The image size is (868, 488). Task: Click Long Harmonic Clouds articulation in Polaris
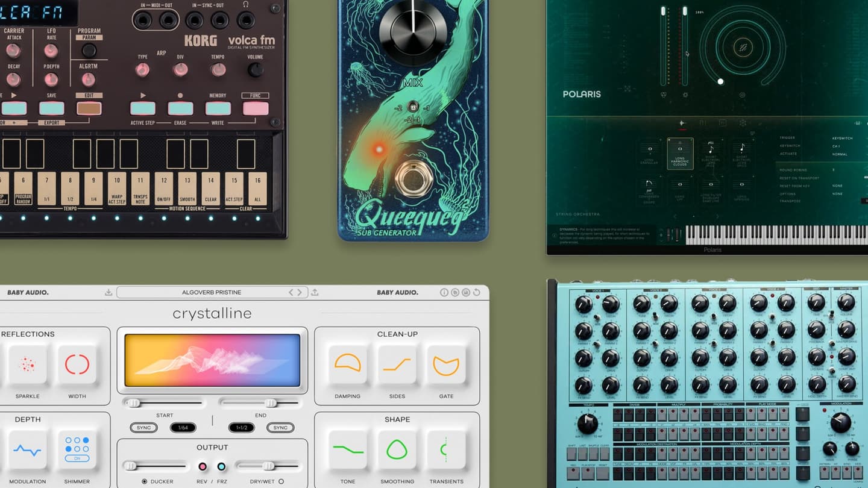[x=680, y=154]
